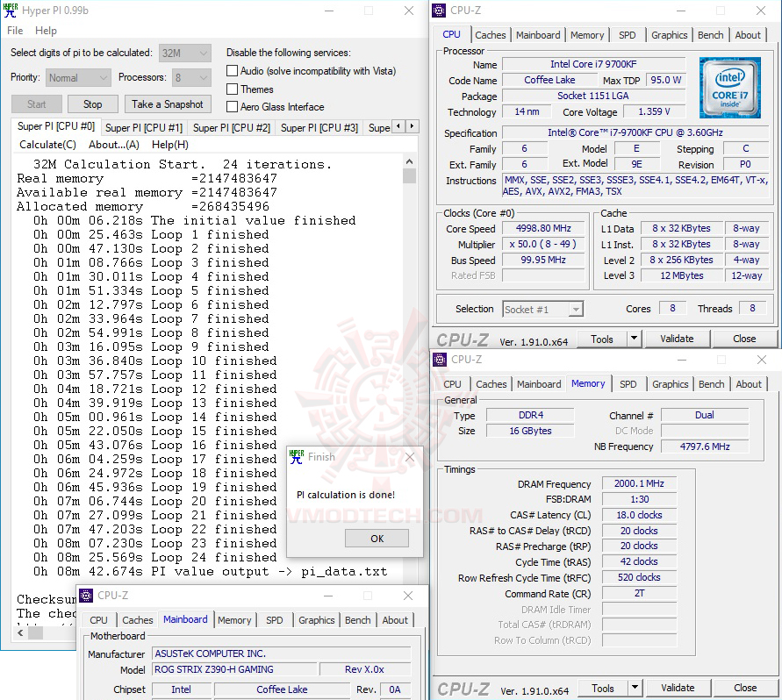Open Hyper PI File menu
This screenshot has width=782, height=700.
click(x=15, y=31)
